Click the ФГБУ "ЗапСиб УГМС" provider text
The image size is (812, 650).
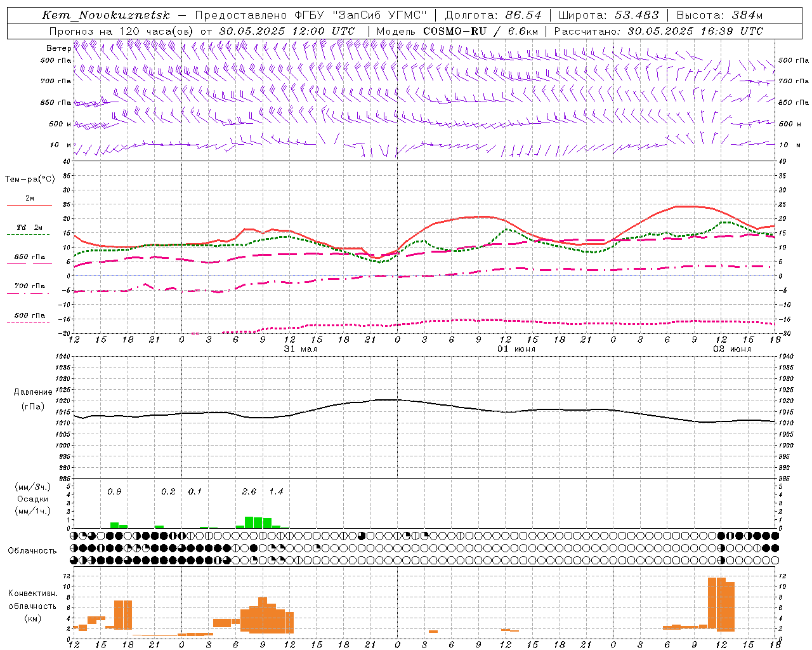coord(361,16)
